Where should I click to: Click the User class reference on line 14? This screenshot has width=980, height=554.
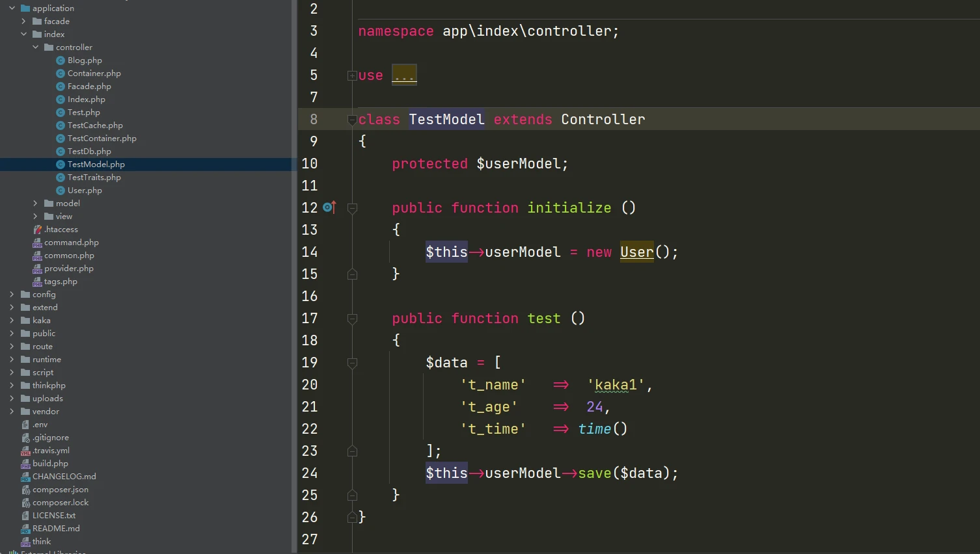pos(636,252)
